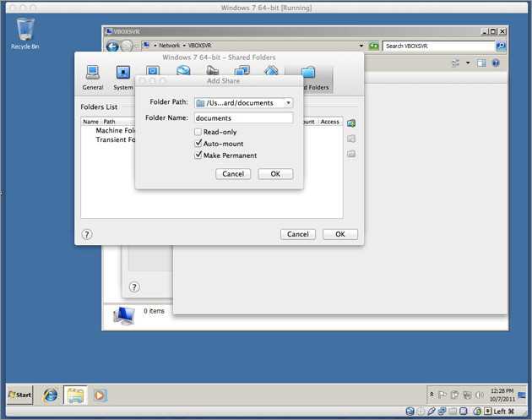Click the VirtualBox keyboard capture arrow icon

pyautogui.click(x=488, y=412)
